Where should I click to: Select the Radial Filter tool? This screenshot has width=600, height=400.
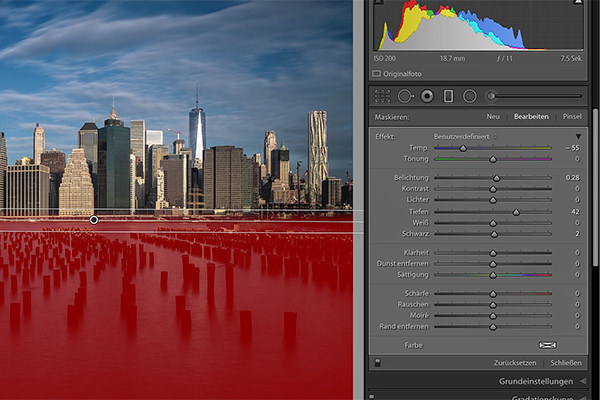(470, 96)
